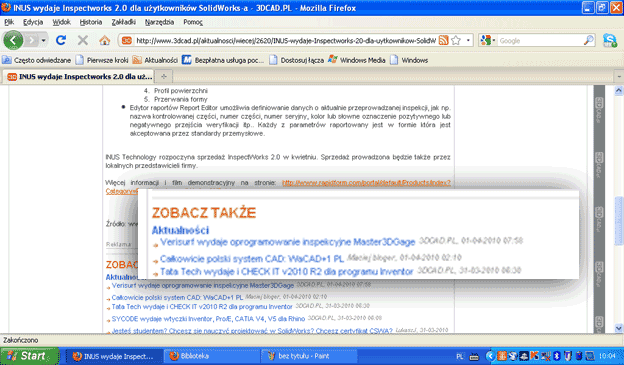This screenshot has width=624, height=365.
Task: Click the RSS feed icon in address bar
Action: click(x=443, y=40)
